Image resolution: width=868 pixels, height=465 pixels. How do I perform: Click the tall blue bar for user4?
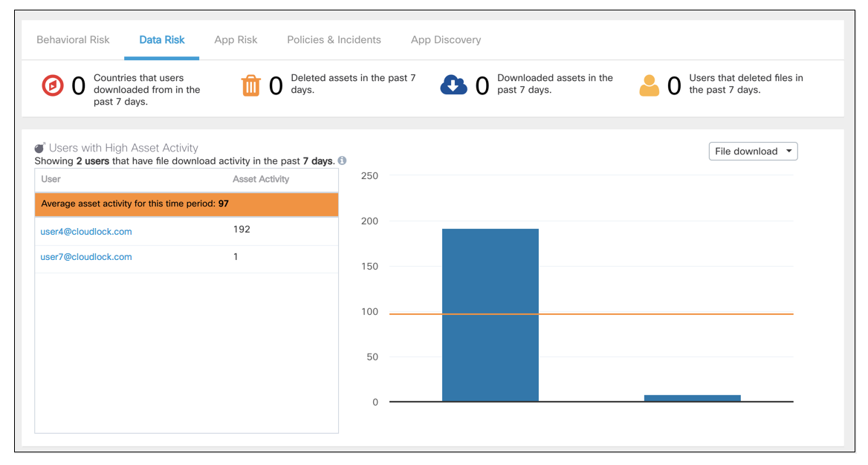click(490, 315)
